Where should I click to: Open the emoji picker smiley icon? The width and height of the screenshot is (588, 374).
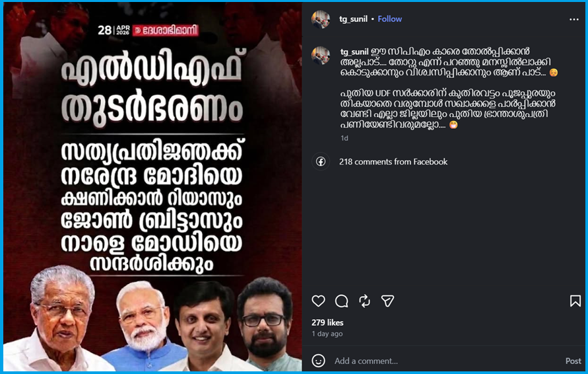tap(318, 361)
